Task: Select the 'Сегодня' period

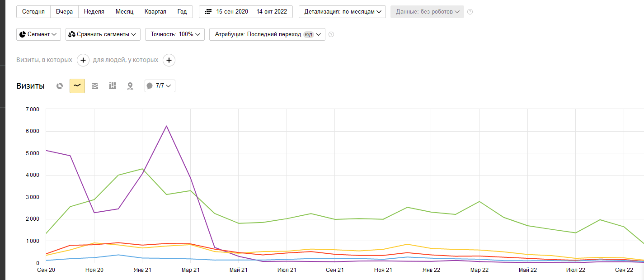Action: [x=33, y=12]
